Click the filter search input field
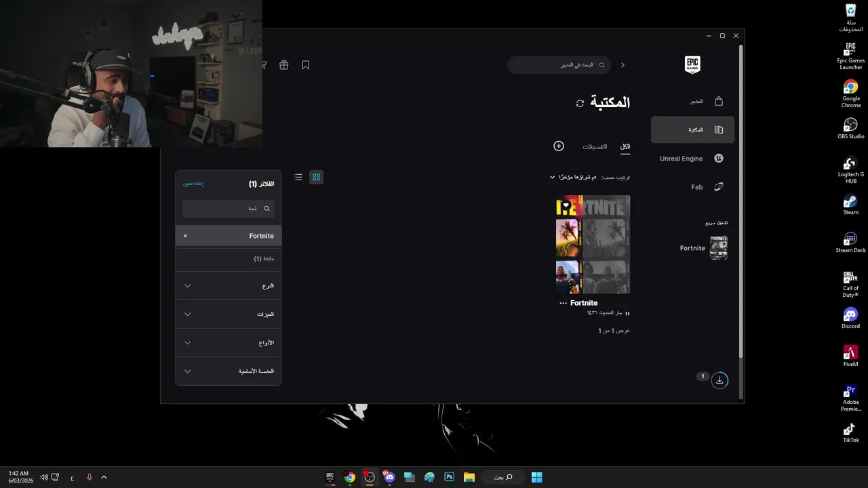Viewport: 868px width, 488px height. (229, 209)
